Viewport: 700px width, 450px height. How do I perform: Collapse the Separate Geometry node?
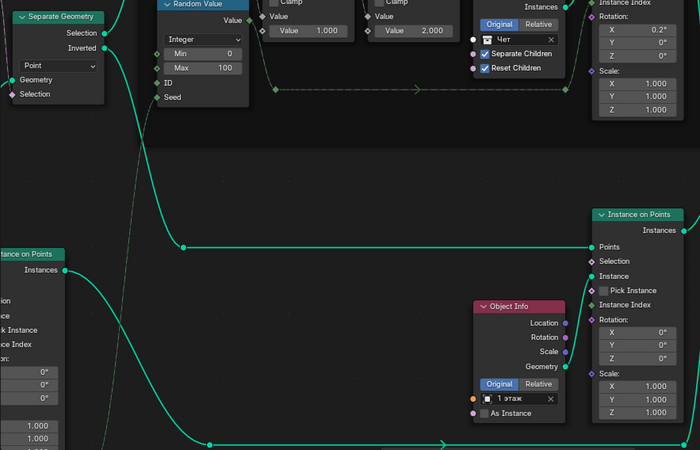click(22, 17)
